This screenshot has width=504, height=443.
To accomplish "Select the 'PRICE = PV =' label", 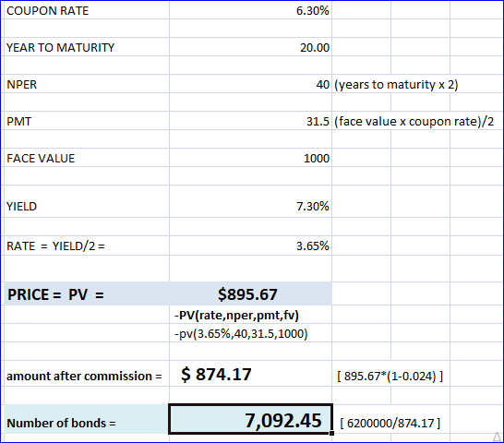I will [x=55, y=294].
